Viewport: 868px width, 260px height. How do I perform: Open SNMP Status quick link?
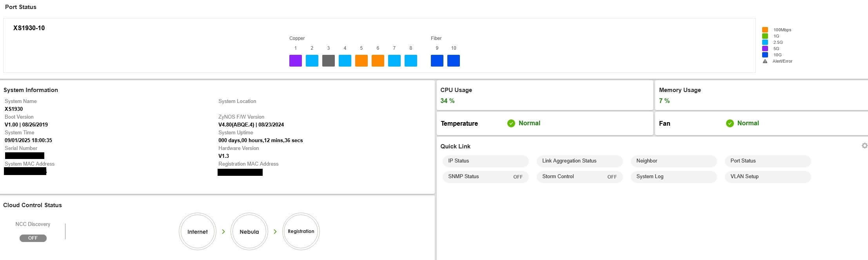[x=485, y=177]
